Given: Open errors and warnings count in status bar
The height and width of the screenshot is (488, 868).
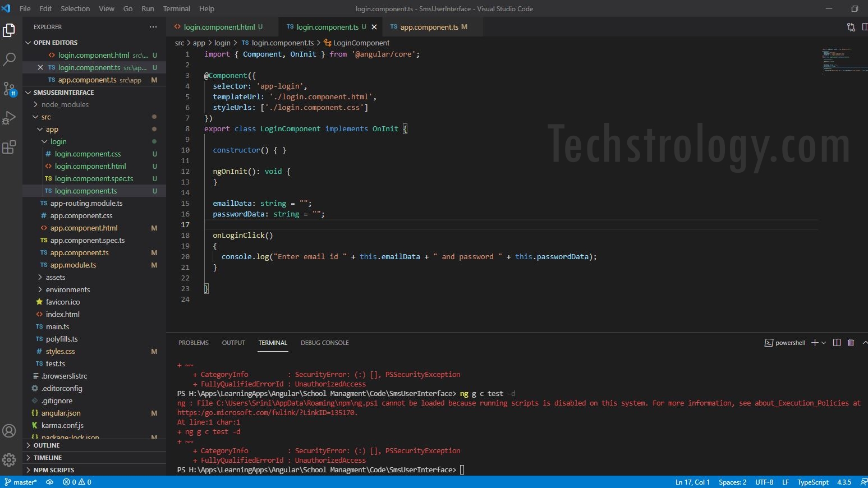Looking at the screenshot, I should 77,482.
